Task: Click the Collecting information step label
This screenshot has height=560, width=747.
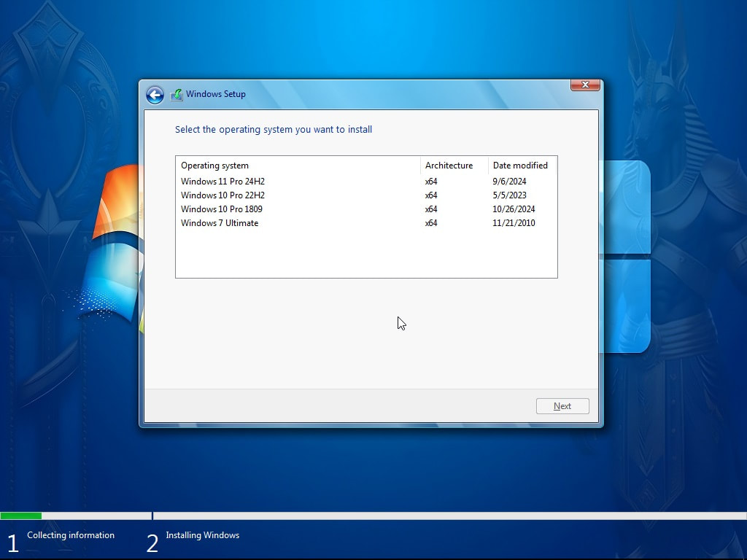Action: 71,535
